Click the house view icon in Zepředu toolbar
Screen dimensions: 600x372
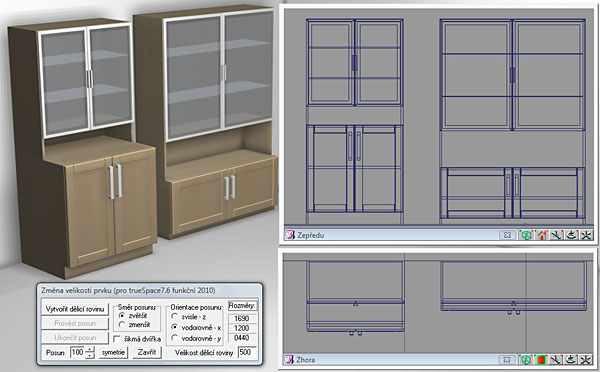[541, 235]
